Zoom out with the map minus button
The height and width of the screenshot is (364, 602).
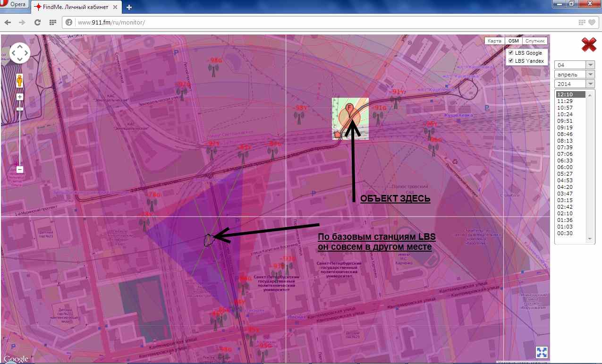point(20,169)
